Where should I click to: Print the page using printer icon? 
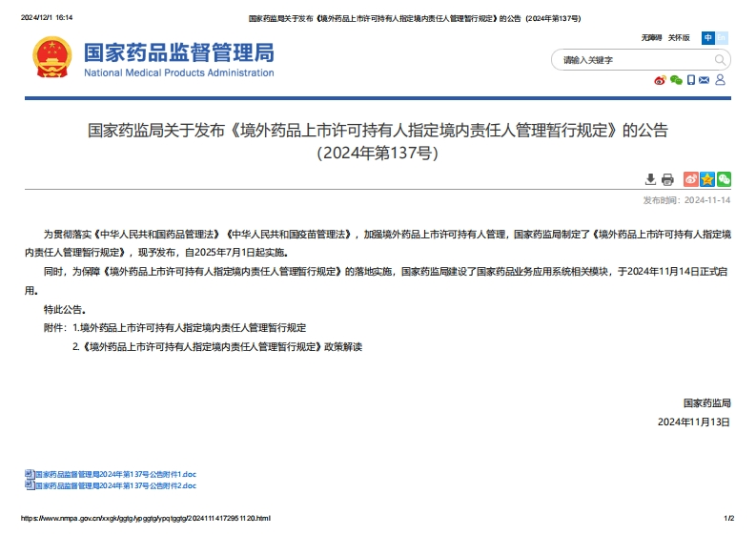[667, 179]
